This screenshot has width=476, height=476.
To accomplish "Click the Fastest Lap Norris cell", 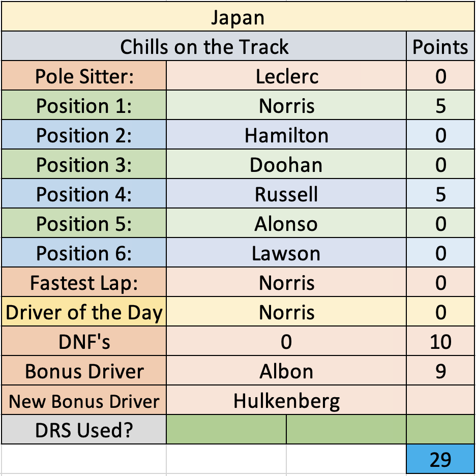I will click(x=286, y=282).
